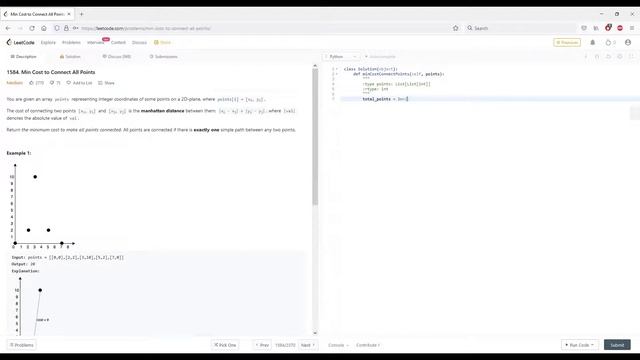Viewport: 640px width, 360px height.
Task: Go to the Next problem
Action: (x=308, y=345)
